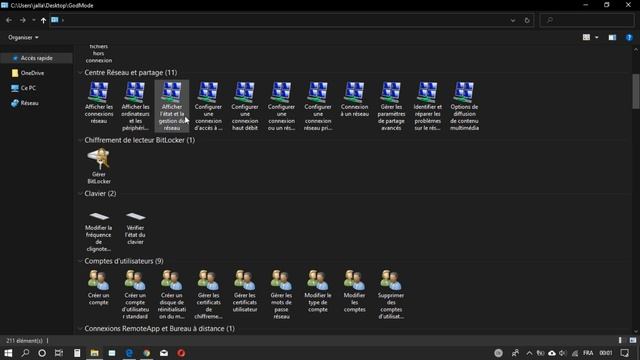
Task: Select Réseau in navigation pane
Action: coord(29,103)
